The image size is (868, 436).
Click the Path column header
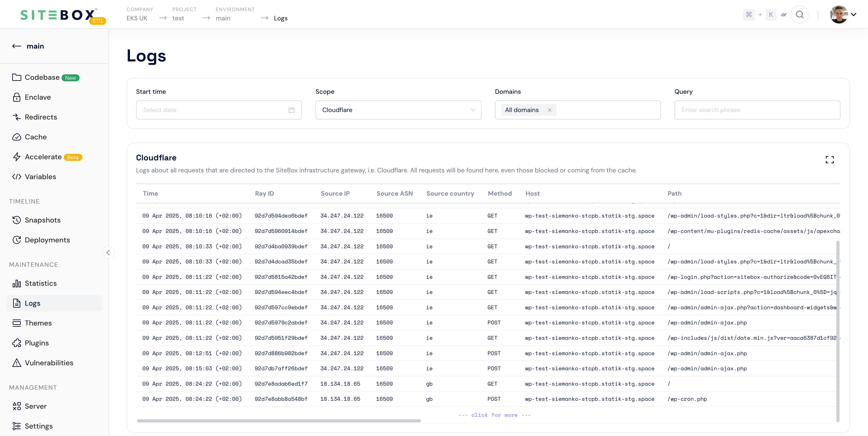675,194
